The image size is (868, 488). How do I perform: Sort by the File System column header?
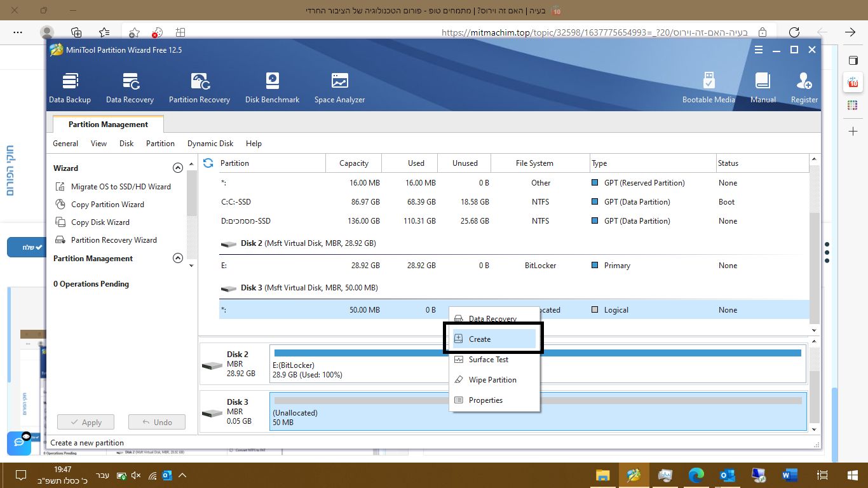(x=541, y=163)
